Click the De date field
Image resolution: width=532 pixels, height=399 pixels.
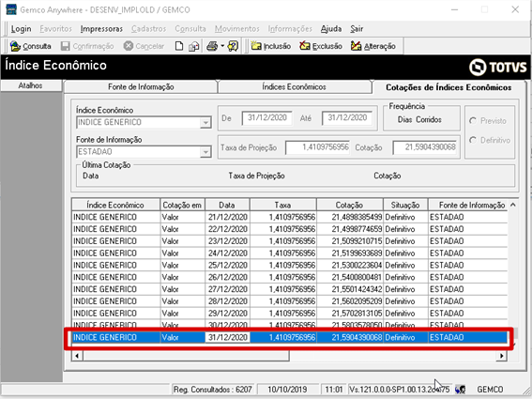(x=267, y=118)
